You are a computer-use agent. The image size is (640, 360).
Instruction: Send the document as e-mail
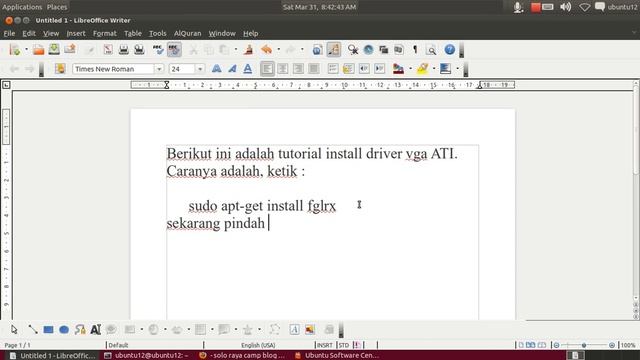point(70,50)
